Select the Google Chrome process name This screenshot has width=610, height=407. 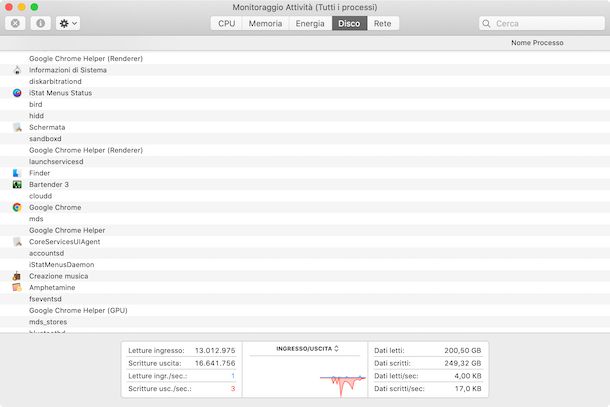[55, 207]
